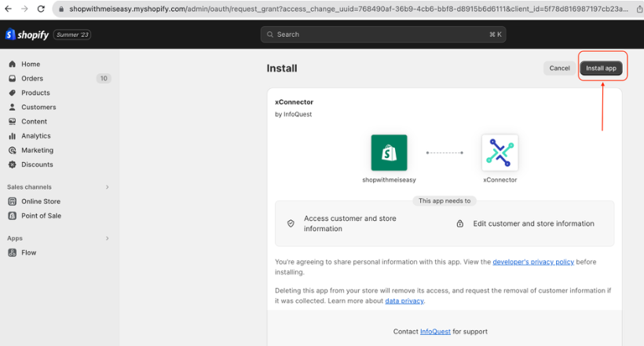Go to Home in sidebar
The width and height of the screenshot is (644, 346).
point(31,64)
